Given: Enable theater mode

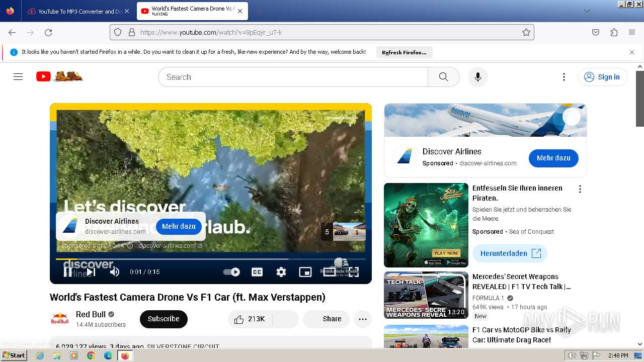Looking at the screenshot, I should pyautogui.click(x=330, y=272).
